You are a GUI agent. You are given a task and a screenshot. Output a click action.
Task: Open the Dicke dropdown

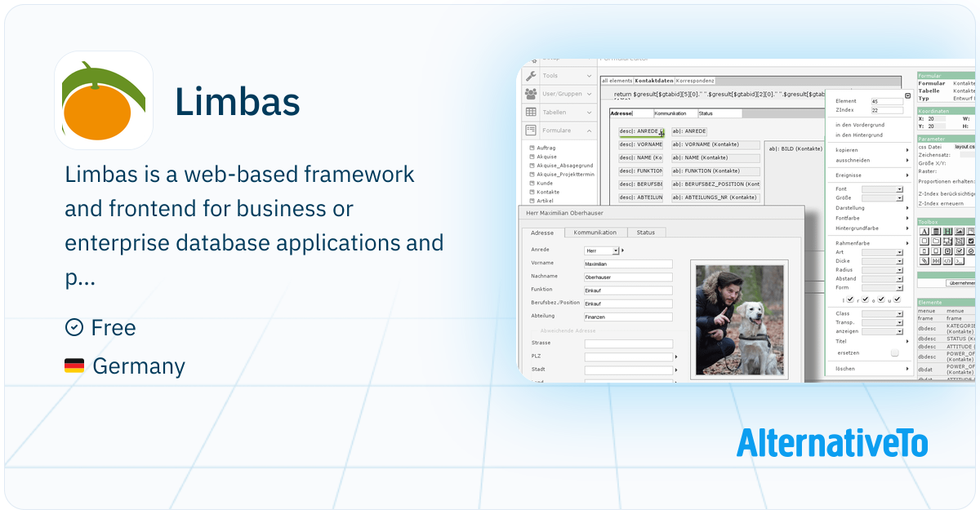coord(882,261)
